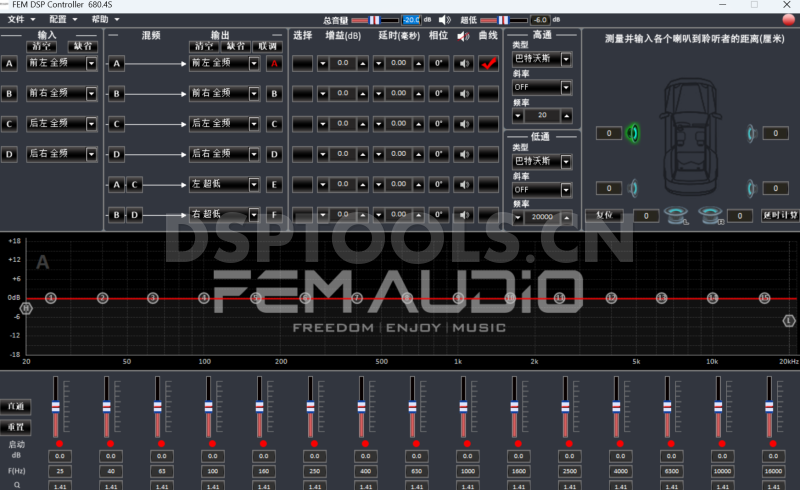Open output E dropdown 左超低
The width and height of the screenshot is (800, 490).
point(224,184)
